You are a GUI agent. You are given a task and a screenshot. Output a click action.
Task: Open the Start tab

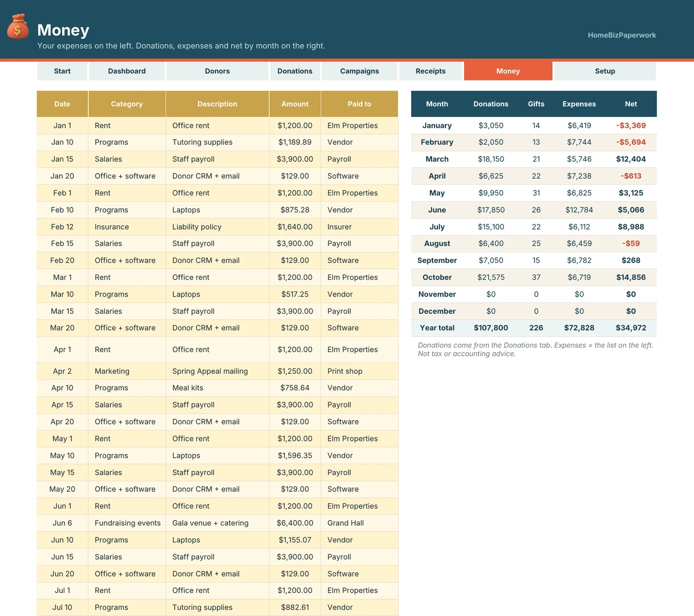coord(62,71)
